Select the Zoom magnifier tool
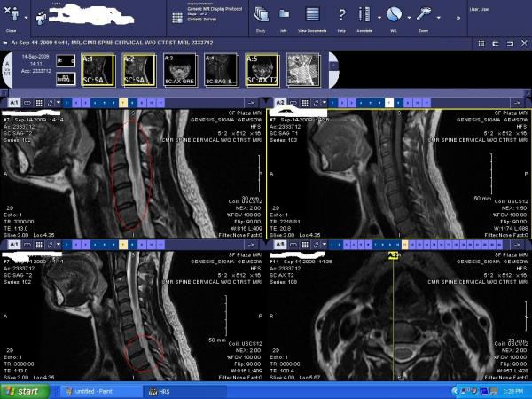 [x=426, y=15]
